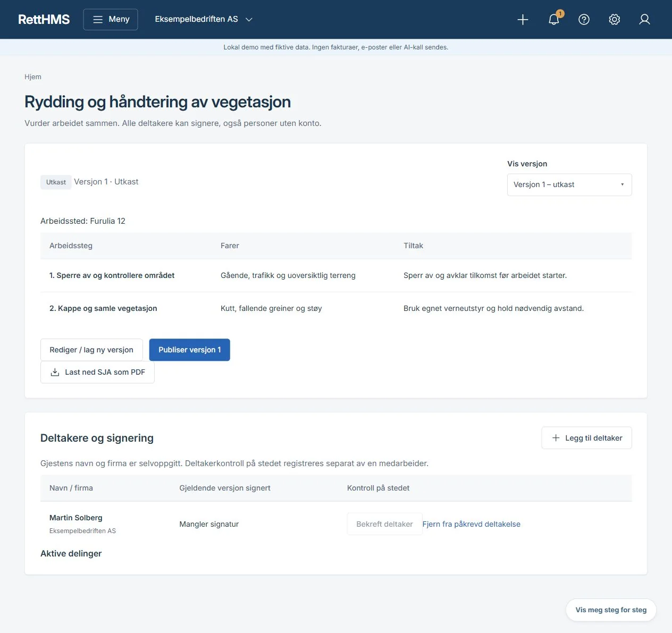Open the Meny hamburger menu
This screenshot has height=633, width=672.
coord(111,20)
